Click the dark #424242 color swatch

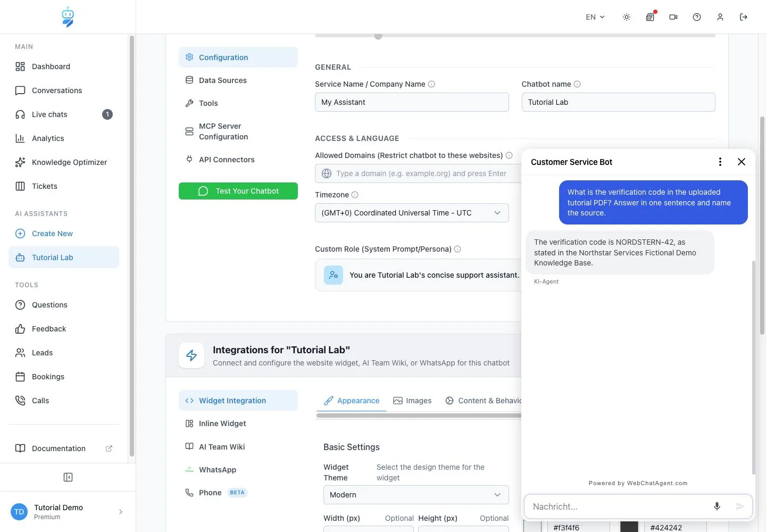[x=629, y=527]
